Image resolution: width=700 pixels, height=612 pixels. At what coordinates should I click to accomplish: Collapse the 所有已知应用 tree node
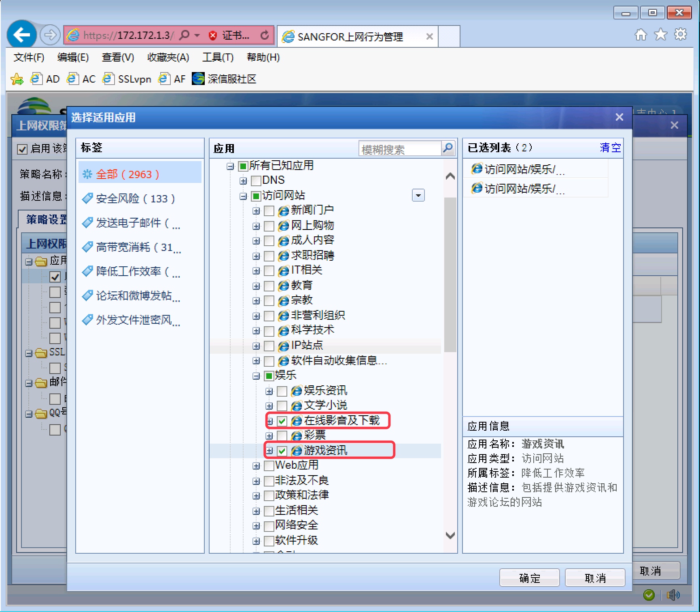point(230,166)
